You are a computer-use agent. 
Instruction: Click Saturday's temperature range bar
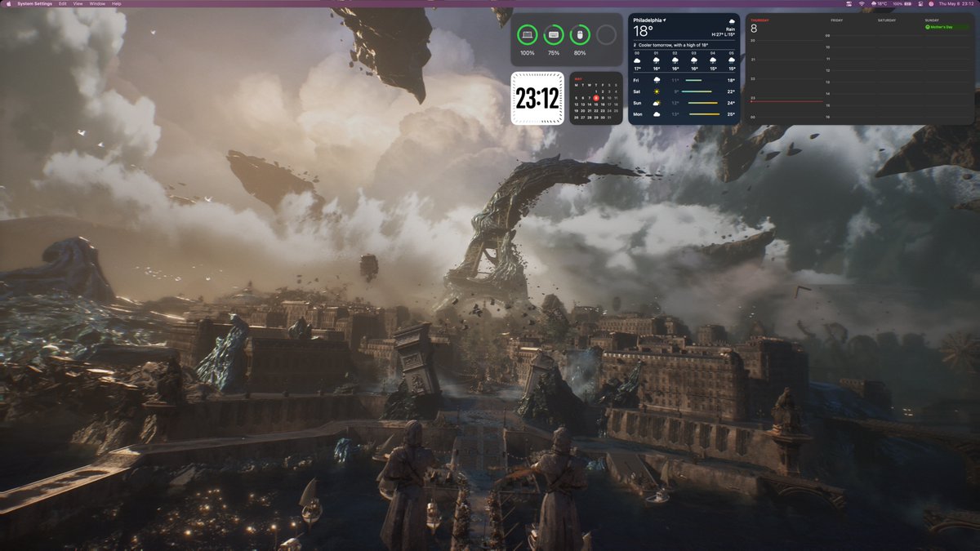click(697, 91)
